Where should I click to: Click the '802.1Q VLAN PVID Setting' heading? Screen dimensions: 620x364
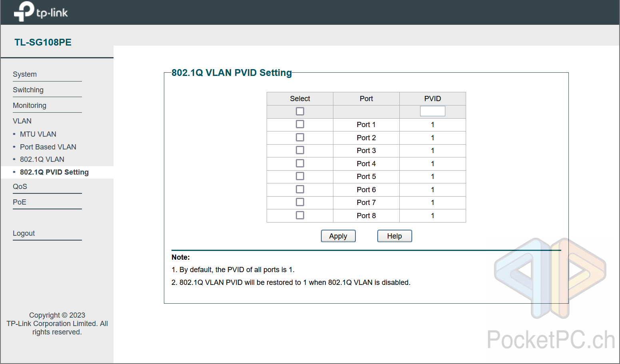231,73
